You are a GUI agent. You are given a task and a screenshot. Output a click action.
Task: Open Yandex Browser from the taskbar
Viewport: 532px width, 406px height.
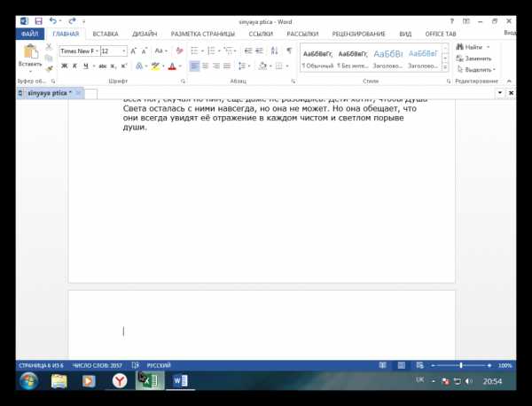[x=119, y=380]
